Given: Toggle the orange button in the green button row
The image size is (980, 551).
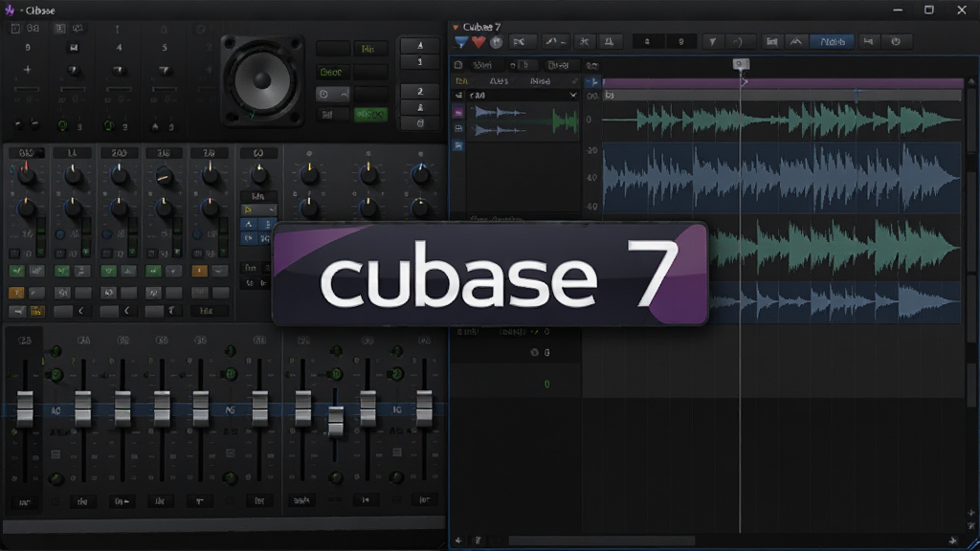Looking at the screenshot, I should [x=199, y=271].
